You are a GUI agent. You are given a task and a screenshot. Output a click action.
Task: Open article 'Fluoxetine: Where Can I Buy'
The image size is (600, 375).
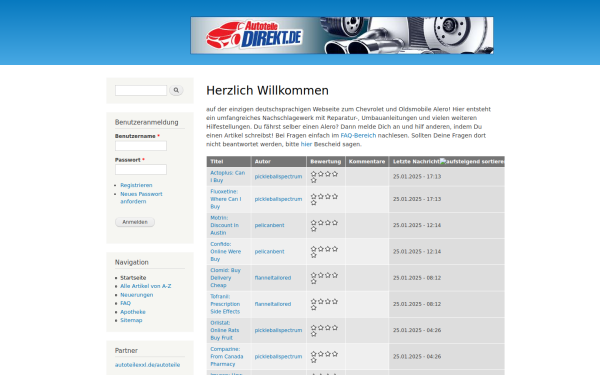(226, 199)
